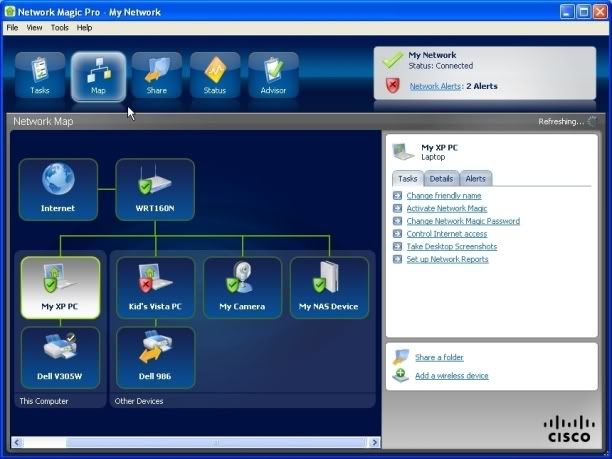Select the My XP PC node
Screen dimensions: 612x459
pos(60,288)
